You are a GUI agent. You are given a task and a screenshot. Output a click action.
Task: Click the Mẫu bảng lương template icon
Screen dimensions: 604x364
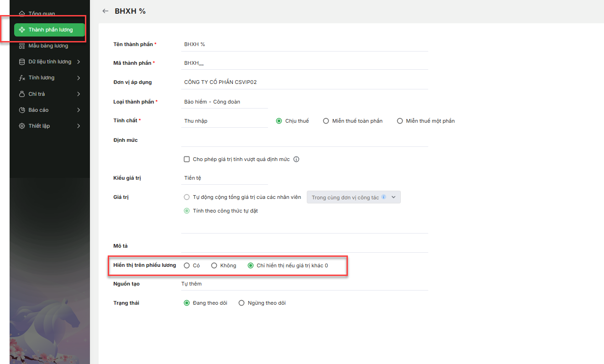(x=21, y=46)
